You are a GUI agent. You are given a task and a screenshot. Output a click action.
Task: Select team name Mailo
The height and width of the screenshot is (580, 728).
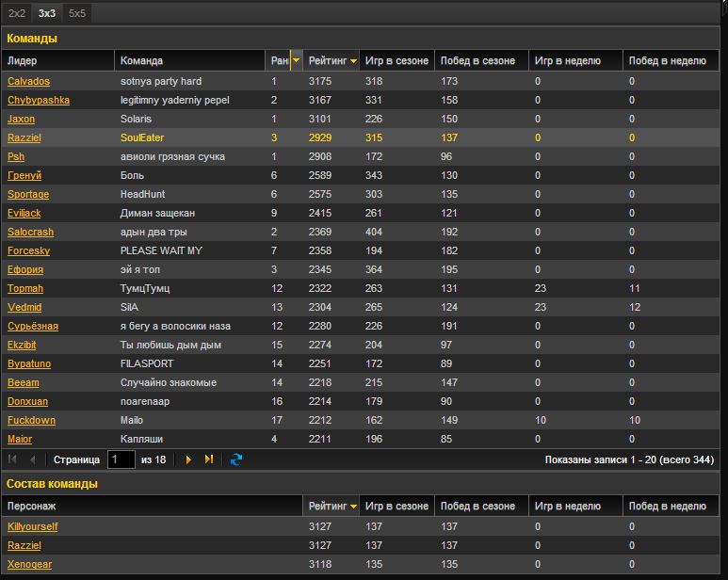[132, 420]
